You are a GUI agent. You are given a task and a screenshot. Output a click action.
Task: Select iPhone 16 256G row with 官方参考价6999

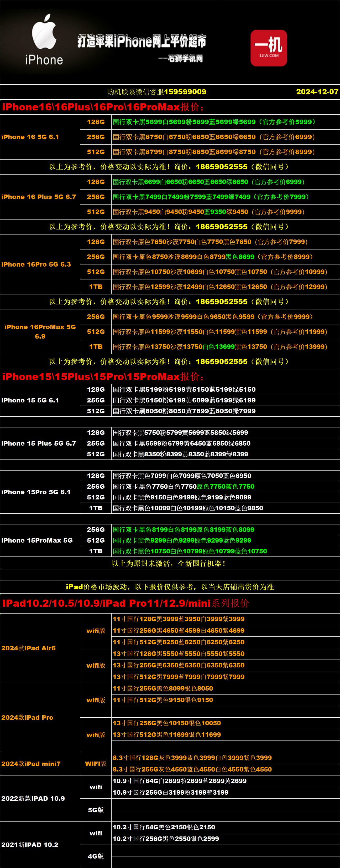point(225,137)
